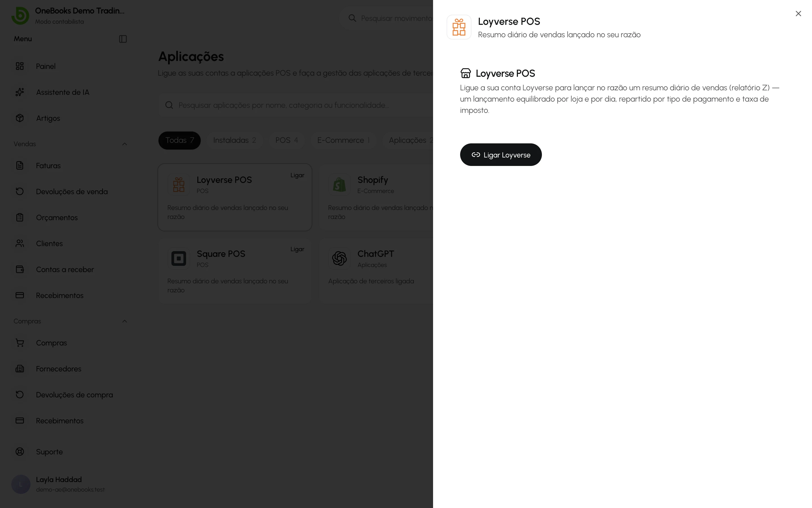The width and height of the screenshot is (812, 508).
Task: Open Assistente de IA menu item
Action: tap(63, 92)
